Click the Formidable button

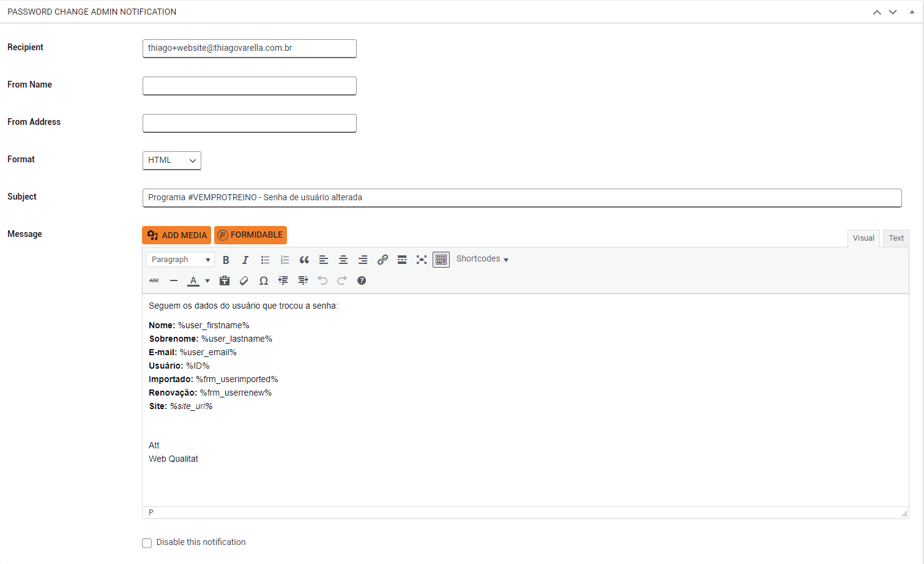coord(250,235)
